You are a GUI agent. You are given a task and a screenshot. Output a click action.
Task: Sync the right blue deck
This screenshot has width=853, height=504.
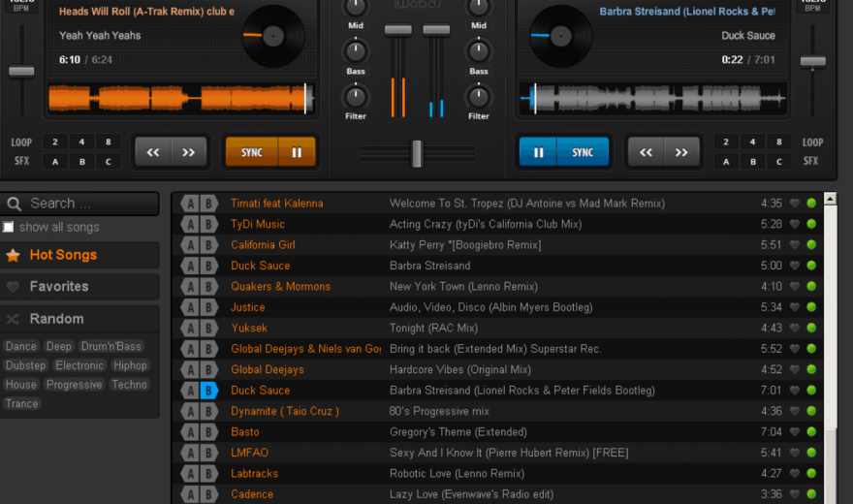tap(583, 152)
